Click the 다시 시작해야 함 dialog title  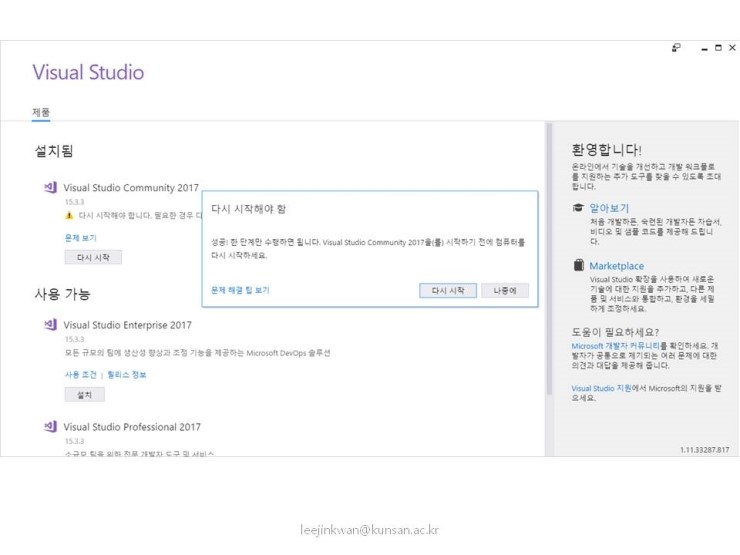pyautogui.click(x=248, y=209)
